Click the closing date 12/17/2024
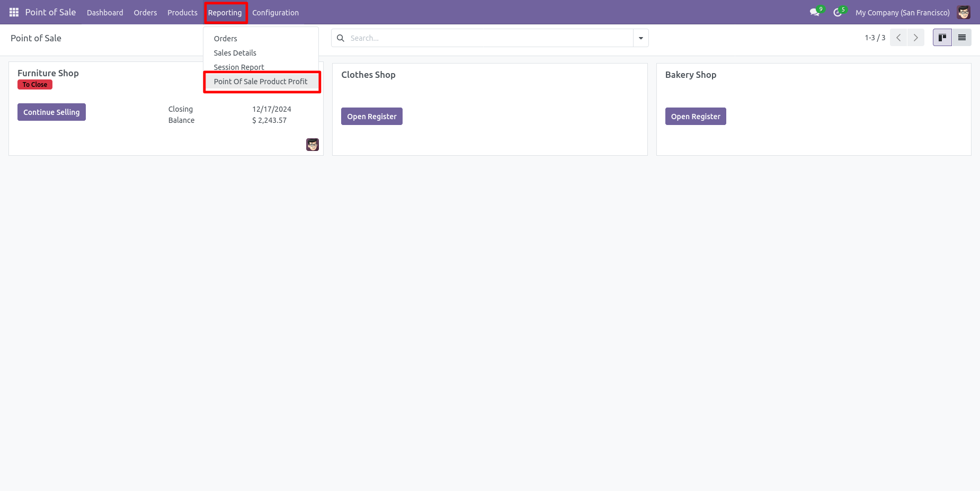980x491 pixels. point(272,109)
